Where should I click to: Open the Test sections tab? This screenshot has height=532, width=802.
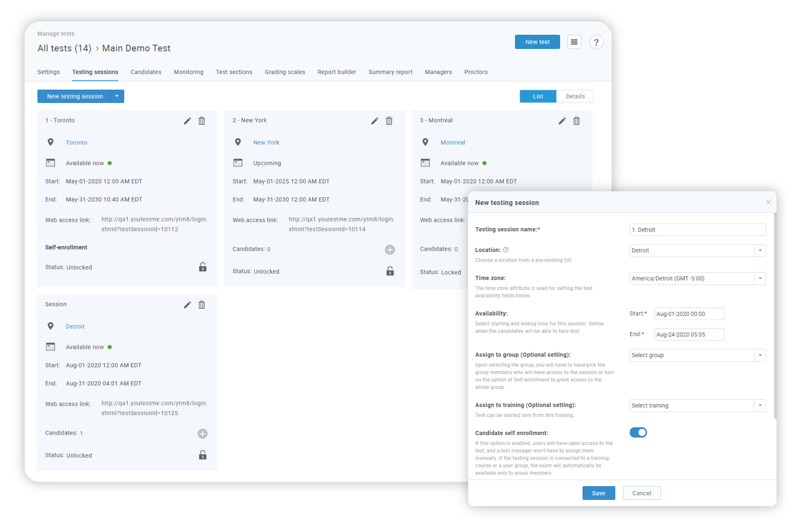[x=234, y=72]
